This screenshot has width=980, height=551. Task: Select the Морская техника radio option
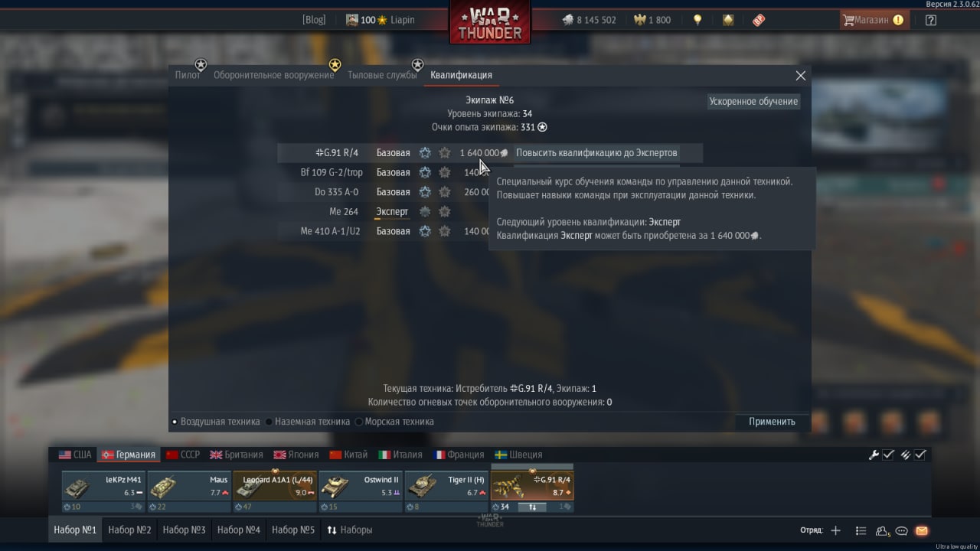tap(394, 422)
